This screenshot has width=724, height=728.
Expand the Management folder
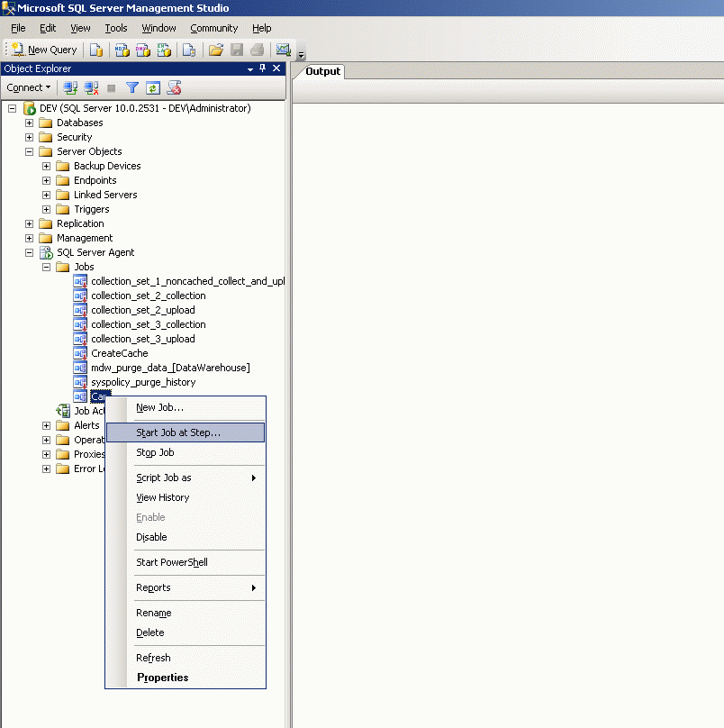tap(29, 238)
